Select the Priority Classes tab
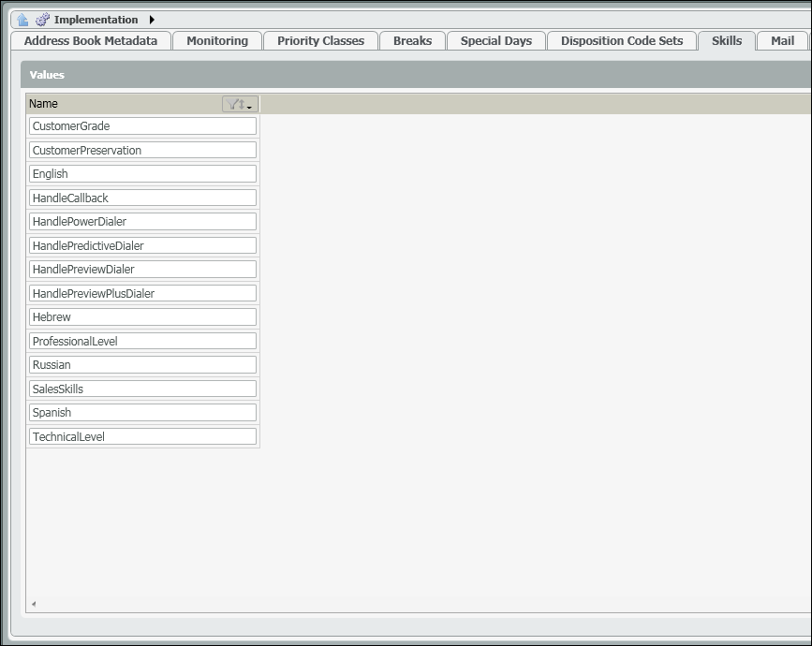Screen dimensions: 812x646 [x=320, y=41]
